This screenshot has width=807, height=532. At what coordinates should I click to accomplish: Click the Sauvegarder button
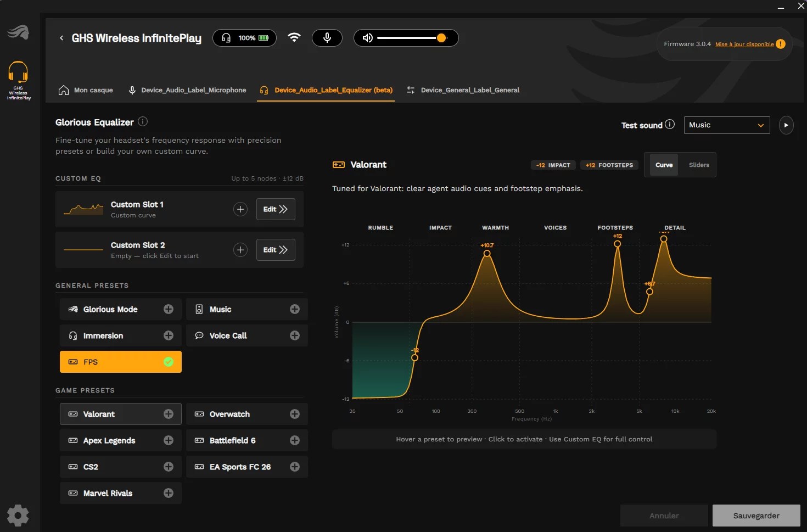click(x=756, y=516)
